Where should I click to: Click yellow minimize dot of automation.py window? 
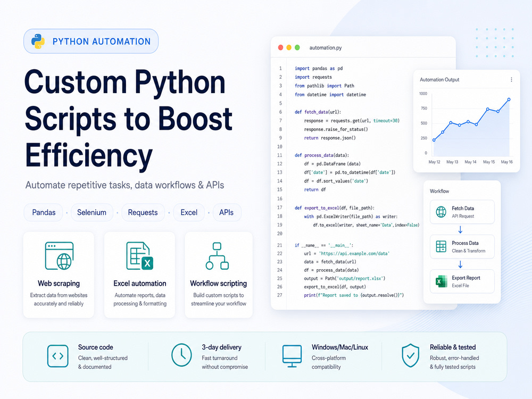coord(289,47)
